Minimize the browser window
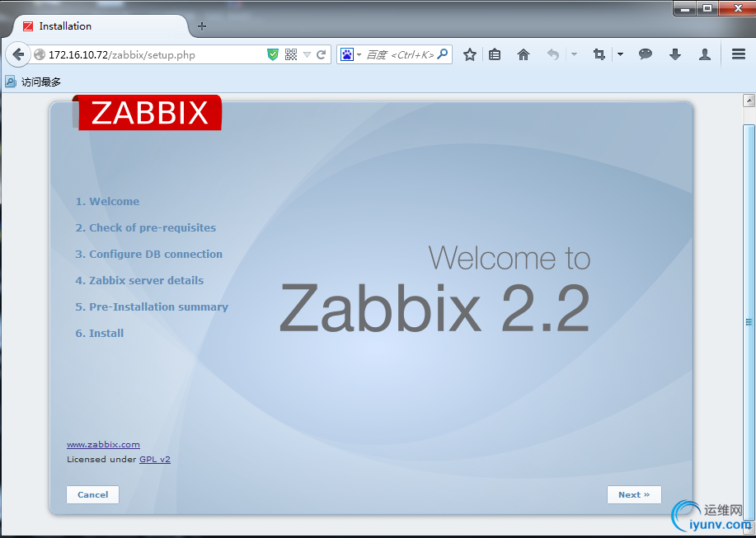Image resolution: width=756 pixels, height=538 pixels. pos(686,9)
